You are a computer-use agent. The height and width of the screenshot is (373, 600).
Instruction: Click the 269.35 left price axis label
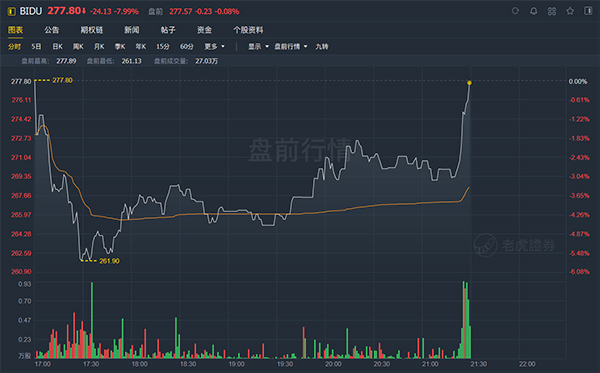[21, 176]
